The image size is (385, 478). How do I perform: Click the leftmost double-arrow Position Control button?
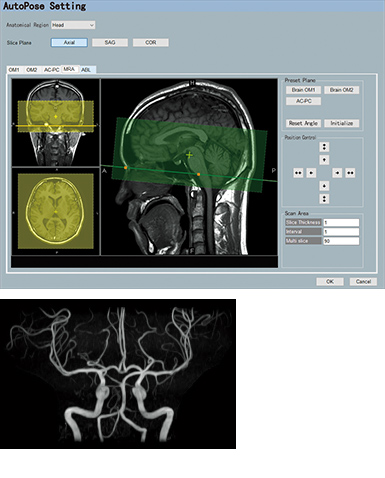pyautogui.click(x=298, y=173)
